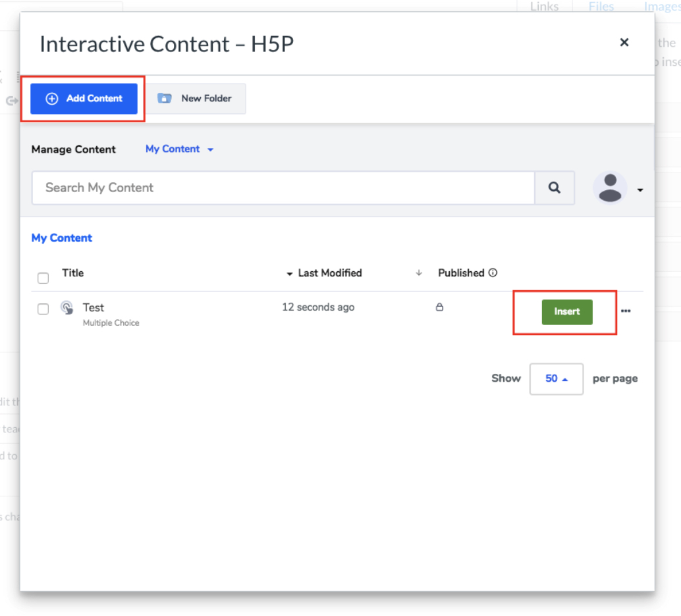Open the three-dot menu for Test
Screen dimensions: 681x616
click(626, 311)
